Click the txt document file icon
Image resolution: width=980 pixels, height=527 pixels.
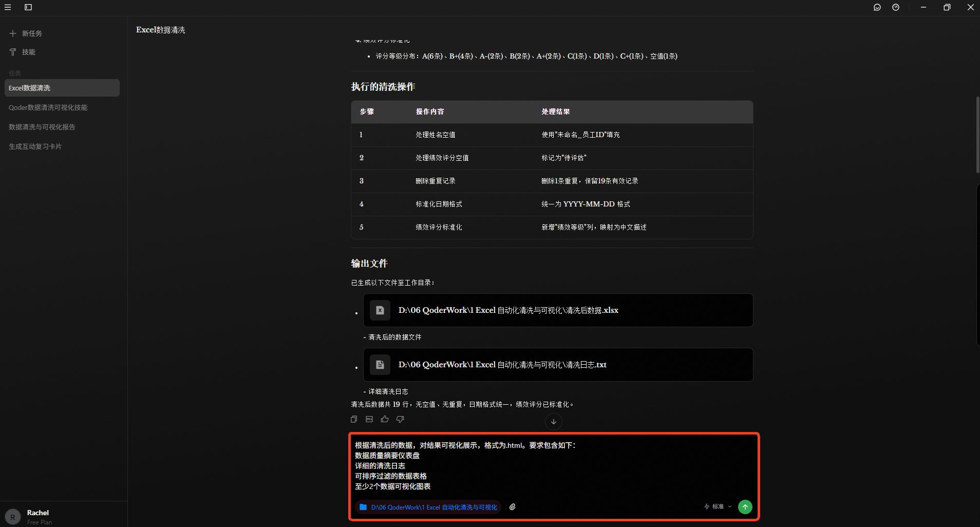380,365
